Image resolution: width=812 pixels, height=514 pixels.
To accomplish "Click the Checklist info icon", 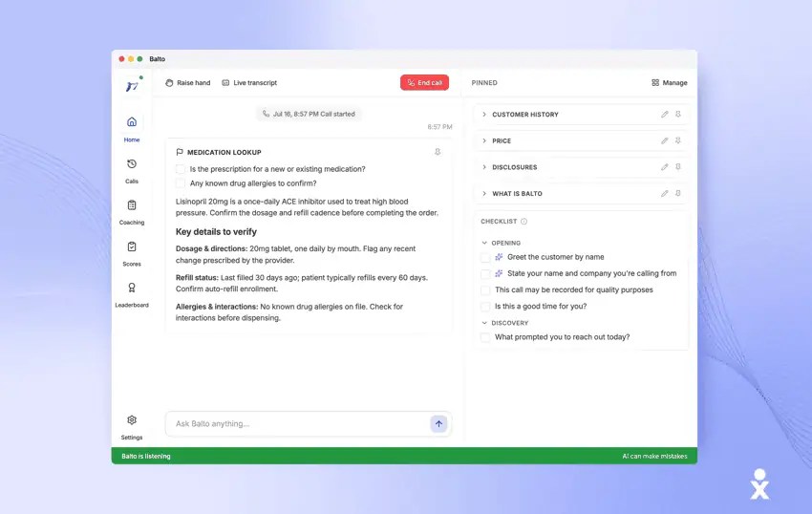I will [524, 222].
